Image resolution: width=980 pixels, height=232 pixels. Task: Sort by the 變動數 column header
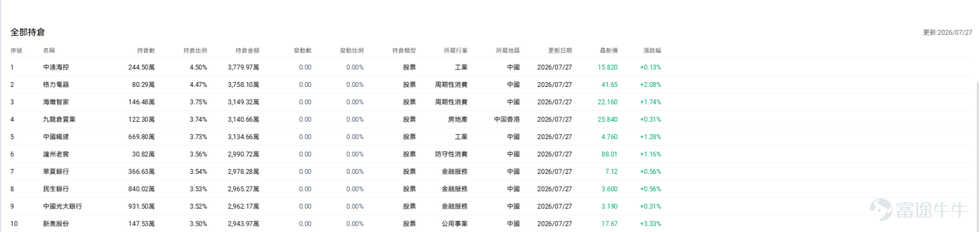[303, 50]
